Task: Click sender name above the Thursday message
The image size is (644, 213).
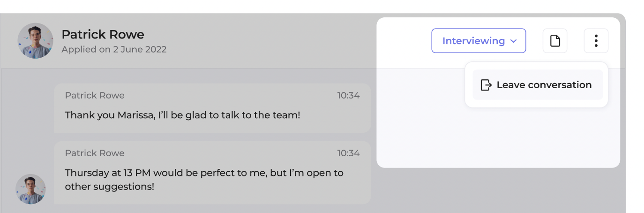Action: (95, 153)
